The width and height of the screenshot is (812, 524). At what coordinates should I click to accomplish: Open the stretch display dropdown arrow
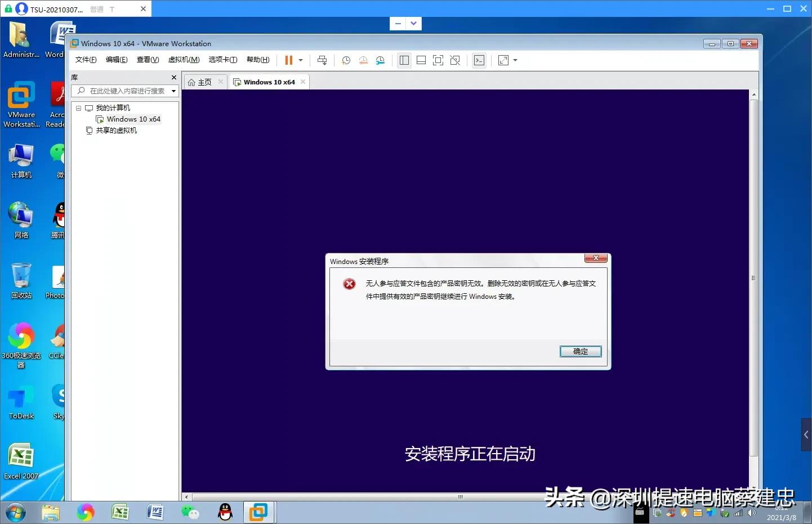515,60
